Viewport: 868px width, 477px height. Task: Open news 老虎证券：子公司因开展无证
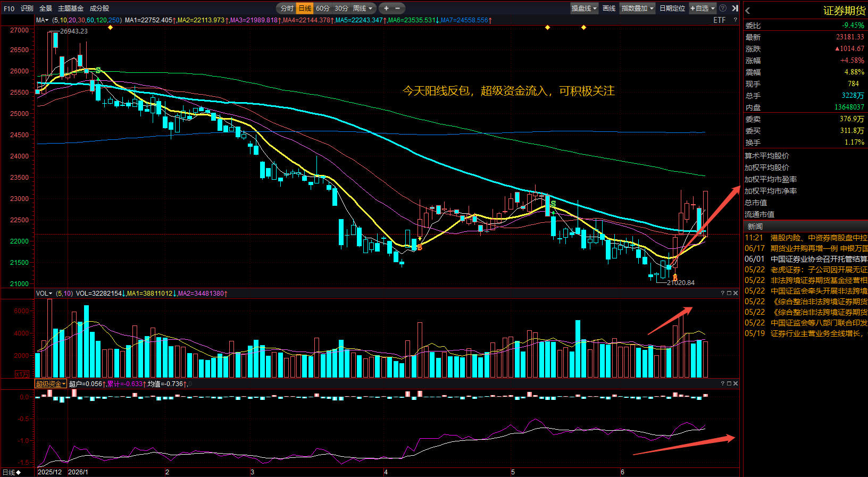pyautogui.click(x=806, y=270)
